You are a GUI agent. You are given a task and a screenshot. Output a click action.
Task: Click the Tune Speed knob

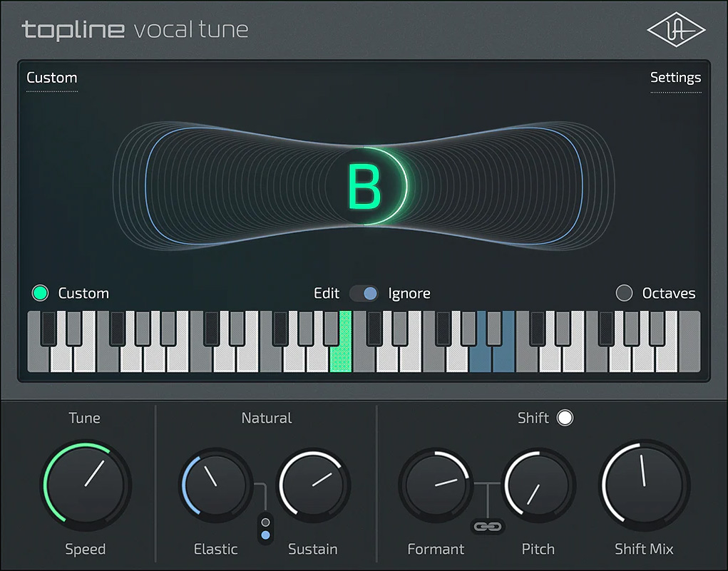[x=86, y=486]
